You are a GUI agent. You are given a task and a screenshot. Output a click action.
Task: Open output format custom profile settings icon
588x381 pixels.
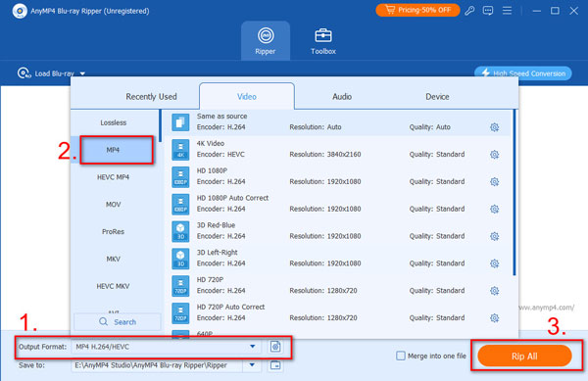275,347
